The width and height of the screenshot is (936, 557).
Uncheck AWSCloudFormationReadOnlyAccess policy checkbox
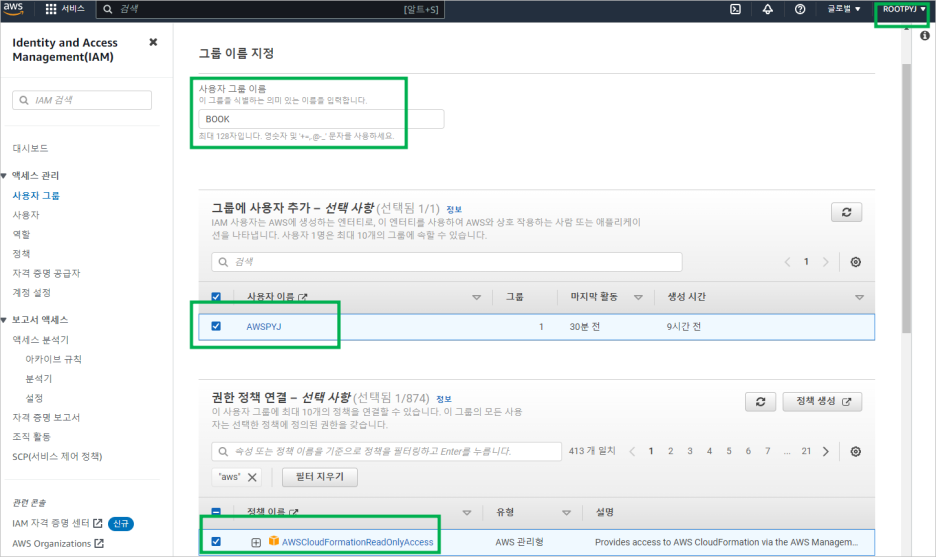pyautogui.click(x=216, y=541)
